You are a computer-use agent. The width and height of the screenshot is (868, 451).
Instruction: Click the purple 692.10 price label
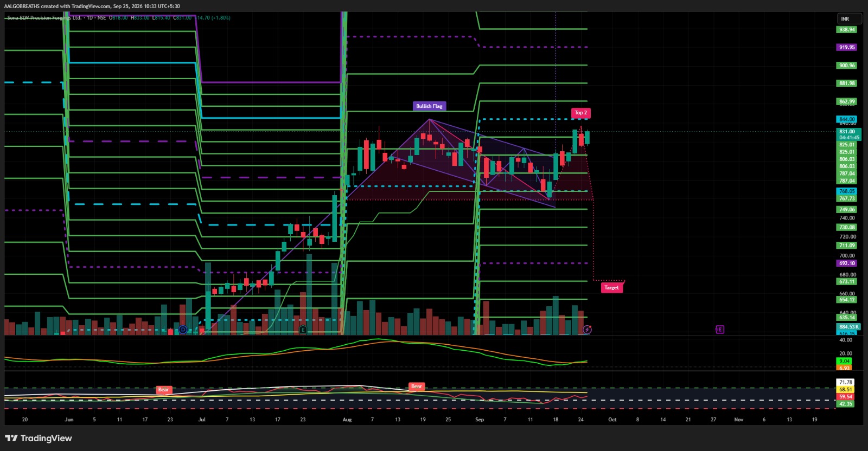pos(847,263)
